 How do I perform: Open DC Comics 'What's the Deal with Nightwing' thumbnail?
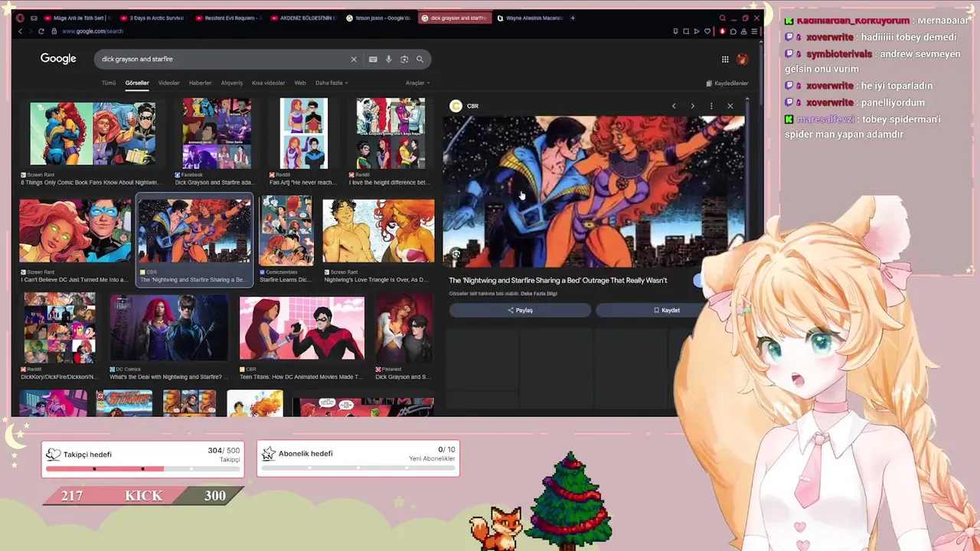click(x=168, y=328)
